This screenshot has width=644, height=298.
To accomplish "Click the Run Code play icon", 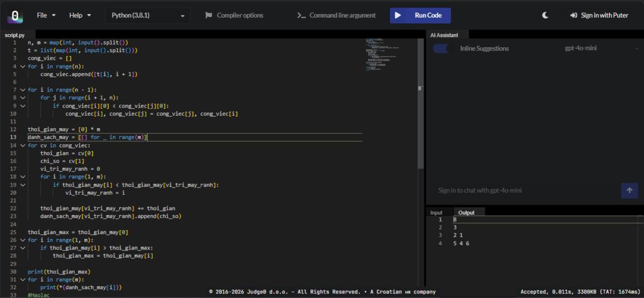I will click(x=397, y=15).
